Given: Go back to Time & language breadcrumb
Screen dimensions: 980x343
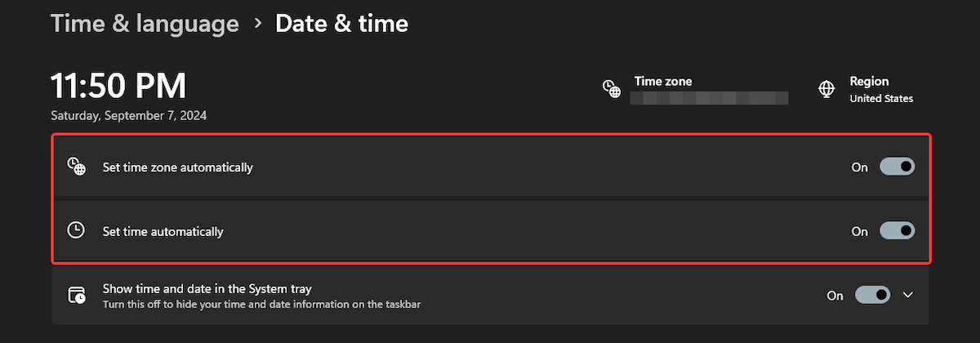Looking at the screenshot, I should click(x=145, y=24).
